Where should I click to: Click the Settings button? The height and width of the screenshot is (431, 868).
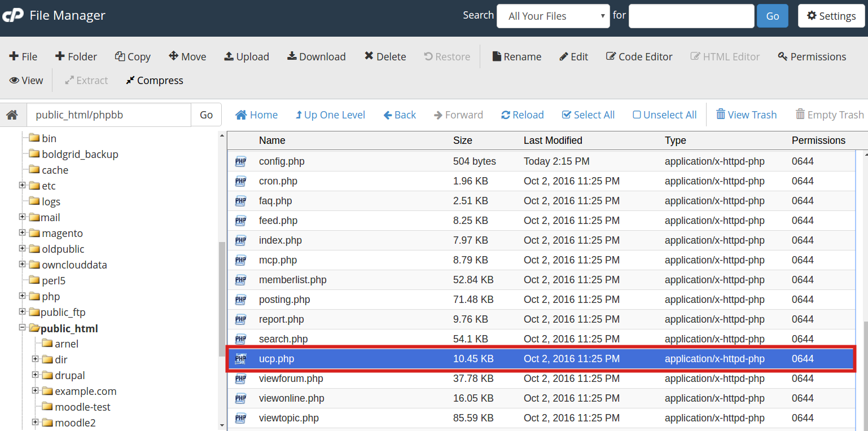click(x=831, y=16)
